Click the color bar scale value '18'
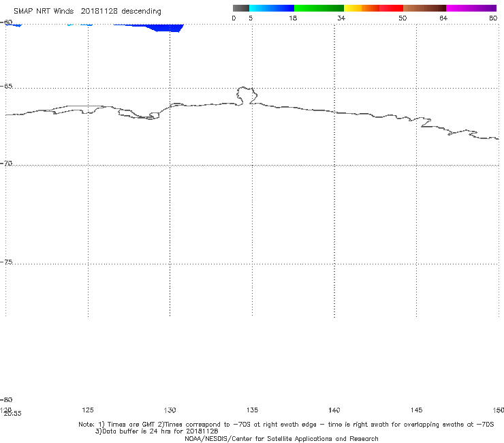This screenshot has width=504, height=443. click(x=293, y=18)
